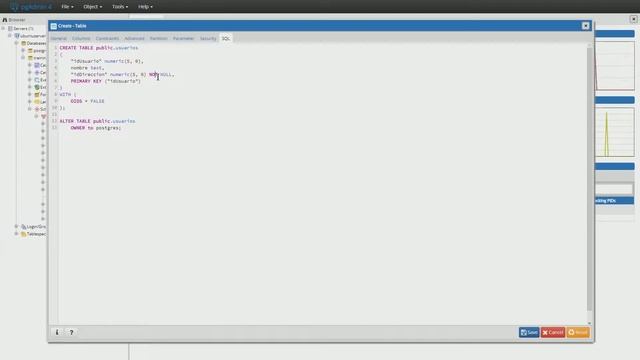640x360 pixels.
Task: Expand the Login/Group Roles node
Action: coord(17,227)
